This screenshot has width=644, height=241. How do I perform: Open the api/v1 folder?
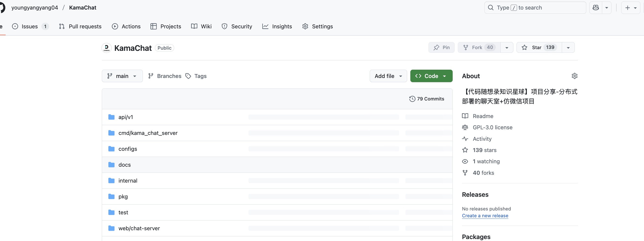click(126, 117)
